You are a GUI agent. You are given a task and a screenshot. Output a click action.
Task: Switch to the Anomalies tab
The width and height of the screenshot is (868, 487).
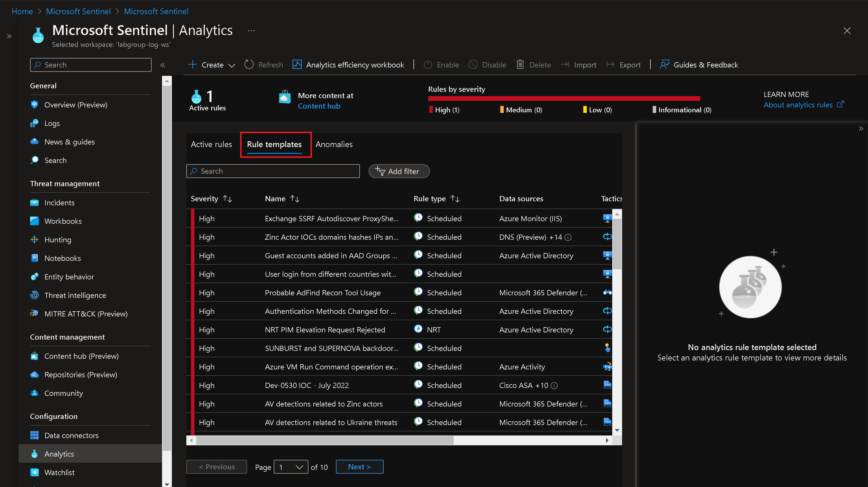tap(334, 144)
